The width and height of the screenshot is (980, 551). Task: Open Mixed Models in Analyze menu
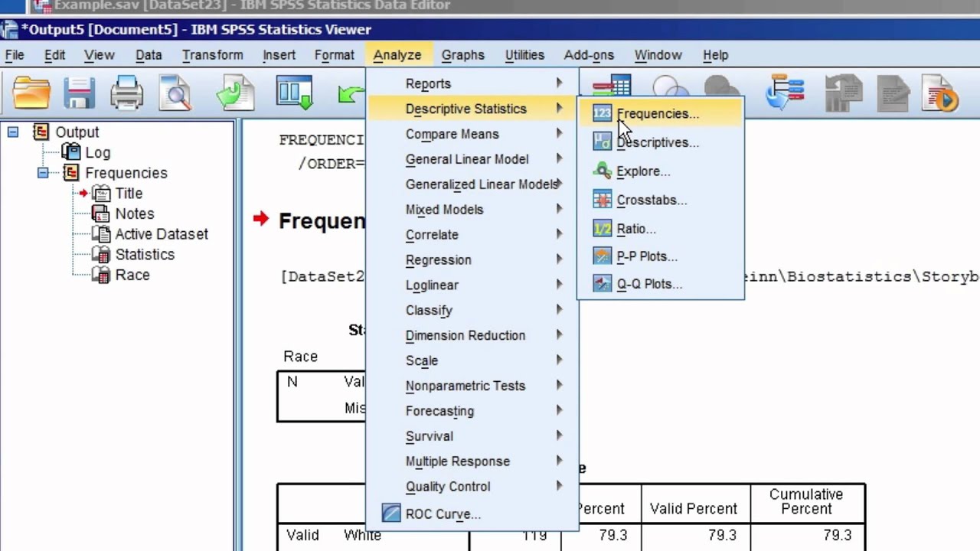click(472, 209)
